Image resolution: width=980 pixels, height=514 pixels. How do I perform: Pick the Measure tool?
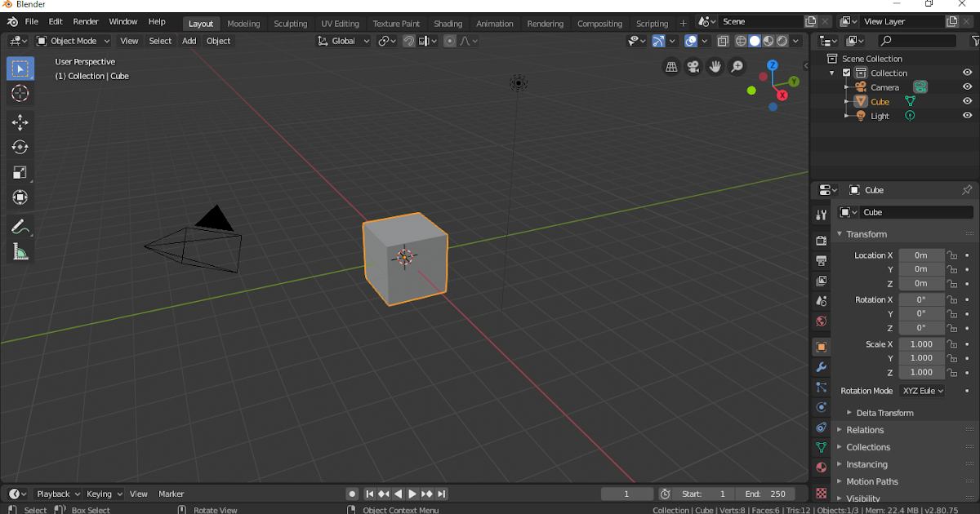tap(20, 251)
